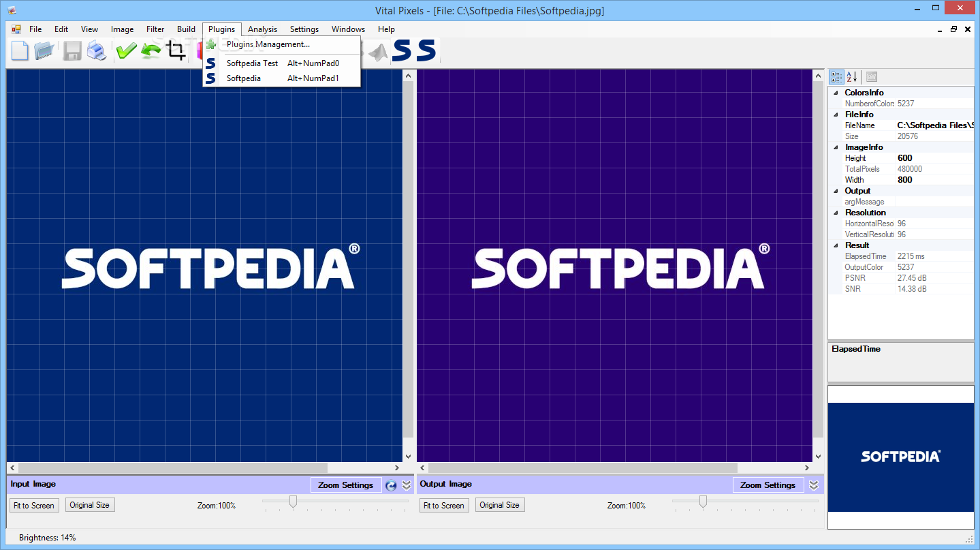Click the Input Image vertical scrollbar down arrow
The width and height of the screenshot is (980, 550).
[x=408, y=457]
